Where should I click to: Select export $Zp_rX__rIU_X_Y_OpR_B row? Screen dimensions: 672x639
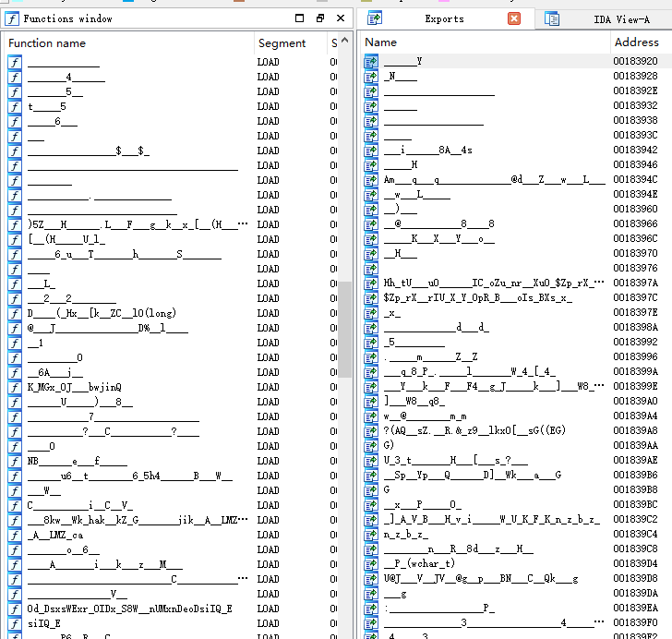[478, 297]
